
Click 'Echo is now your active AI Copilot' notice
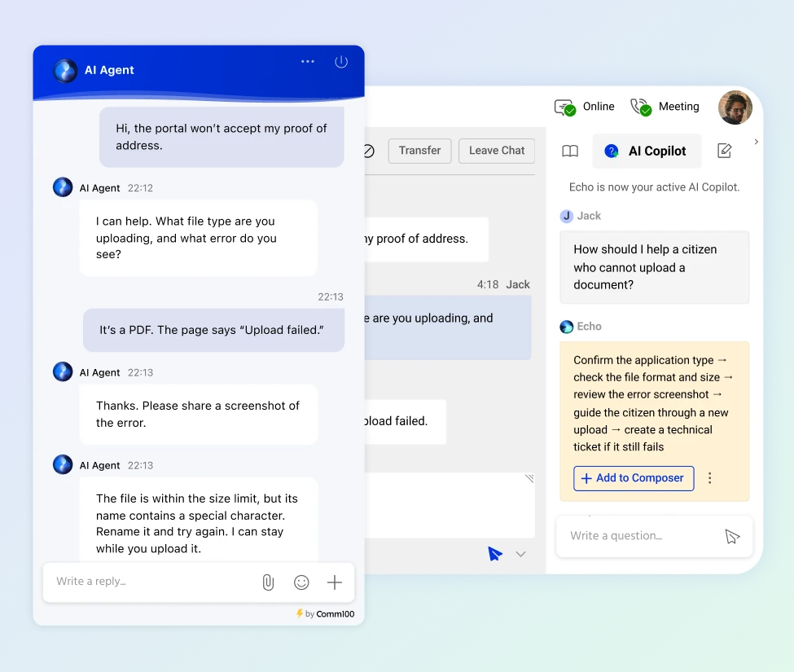(654, 187)
